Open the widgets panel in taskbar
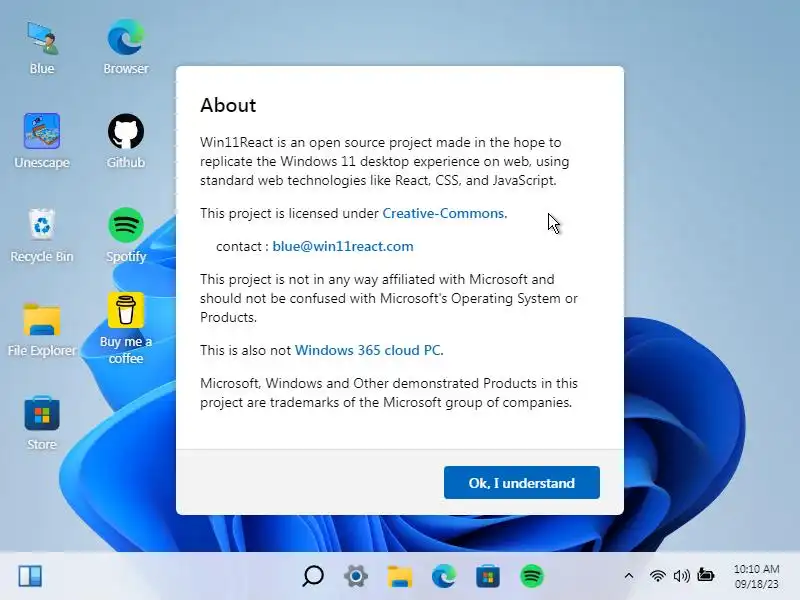 (x=30, y=577)
